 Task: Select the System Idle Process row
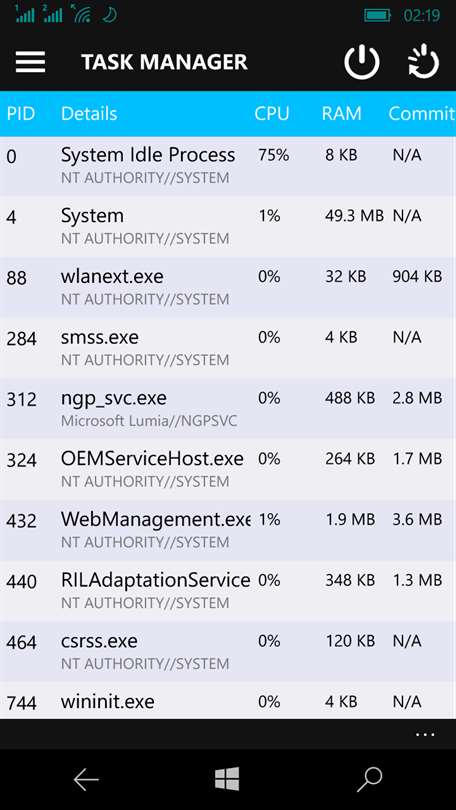pos(228,166)
